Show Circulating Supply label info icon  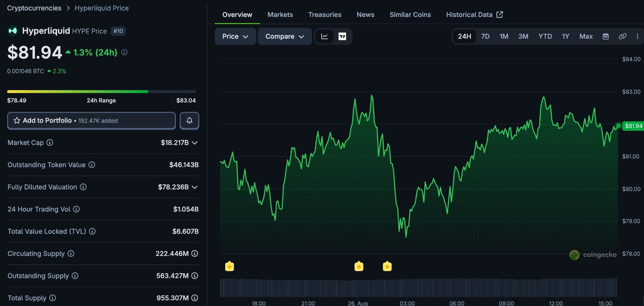point(71,253)
